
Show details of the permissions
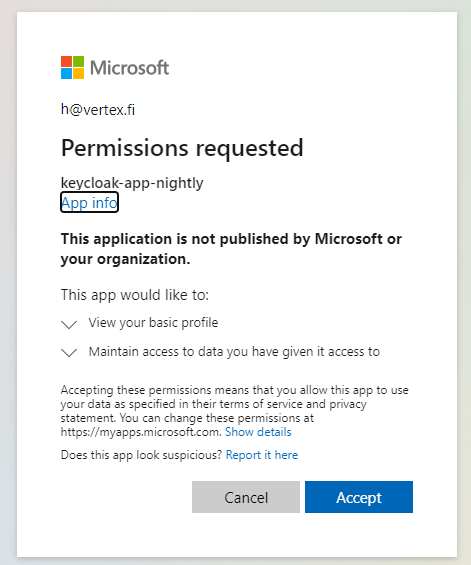(x=258, y=432)
